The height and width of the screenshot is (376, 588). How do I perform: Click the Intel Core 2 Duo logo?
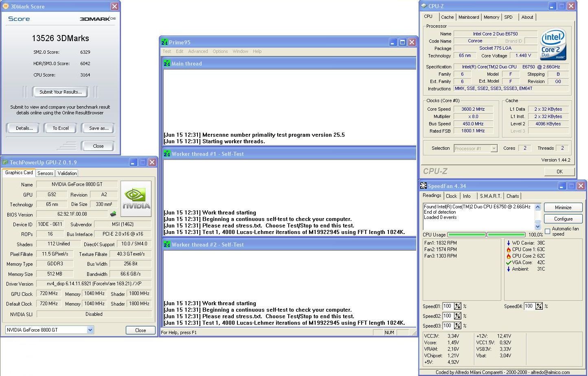point(553,44)
